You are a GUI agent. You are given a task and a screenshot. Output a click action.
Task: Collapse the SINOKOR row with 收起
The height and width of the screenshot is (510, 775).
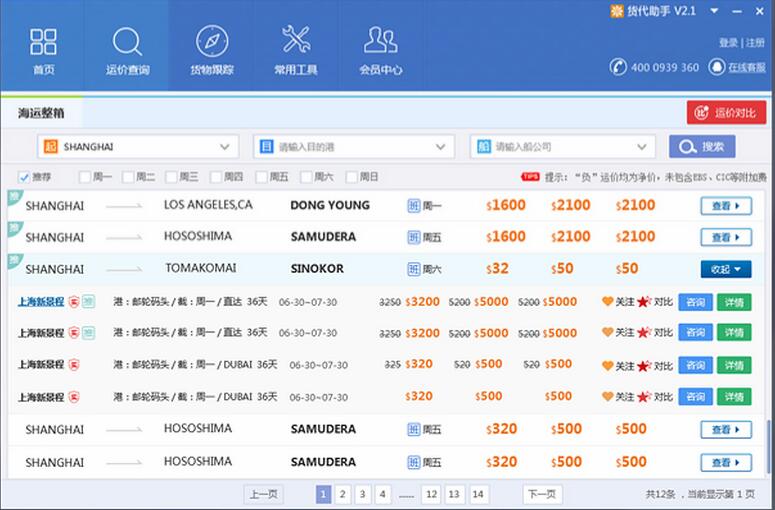tap(725, 269)
